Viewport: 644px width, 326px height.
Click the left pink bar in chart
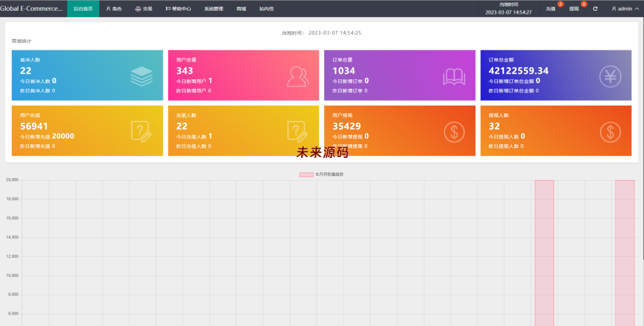544,253
